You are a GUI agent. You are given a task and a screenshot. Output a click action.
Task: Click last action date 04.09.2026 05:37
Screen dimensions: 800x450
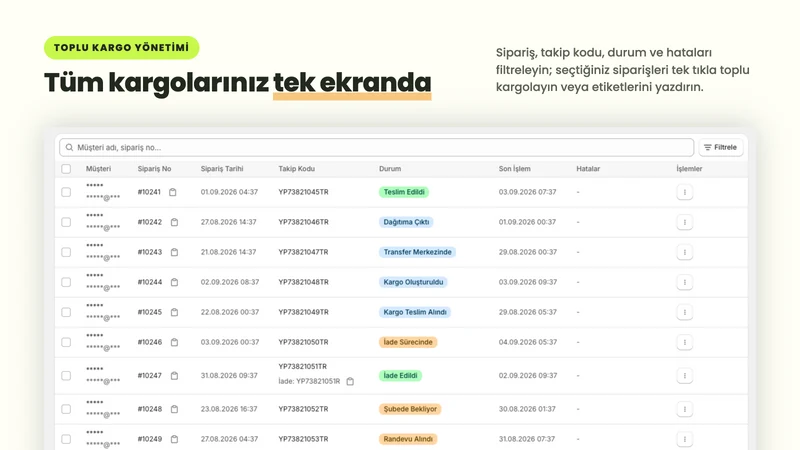click(x=528, y=342)
